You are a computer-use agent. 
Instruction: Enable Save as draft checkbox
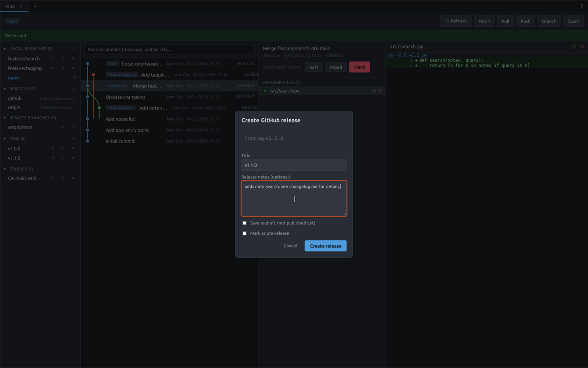244,223
